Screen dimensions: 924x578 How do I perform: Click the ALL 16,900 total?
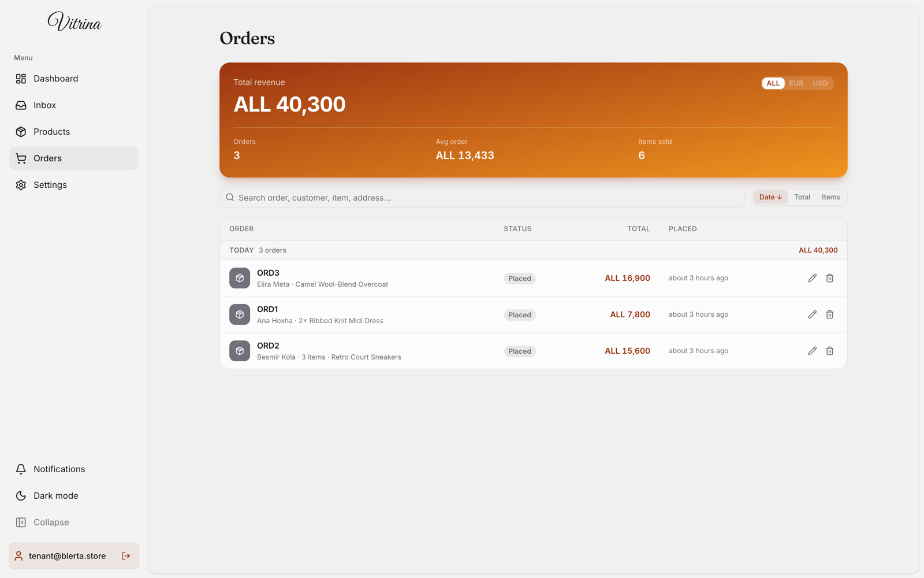627,278
